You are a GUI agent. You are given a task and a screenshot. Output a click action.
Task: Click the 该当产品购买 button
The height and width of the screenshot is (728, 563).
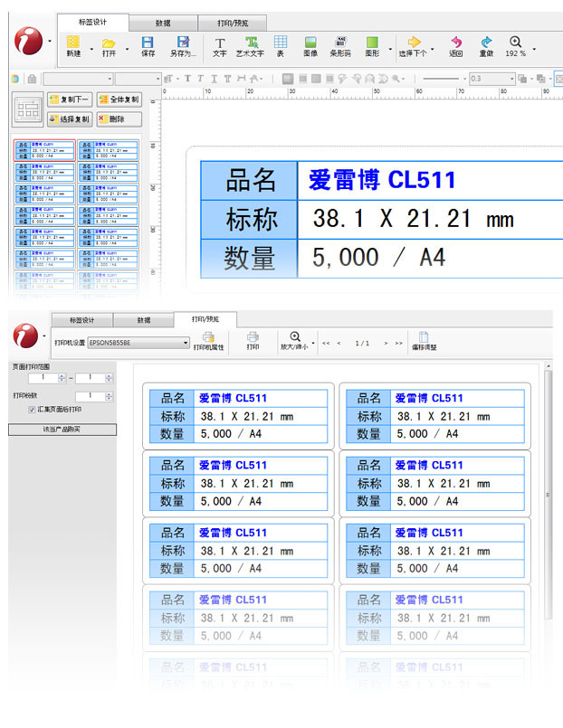[62, 430]
